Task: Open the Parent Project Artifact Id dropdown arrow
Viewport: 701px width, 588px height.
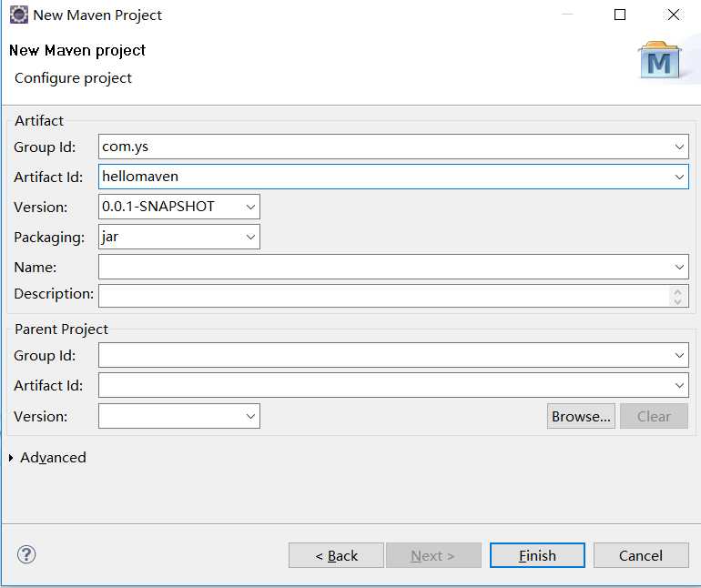Action: coord(679,385)
